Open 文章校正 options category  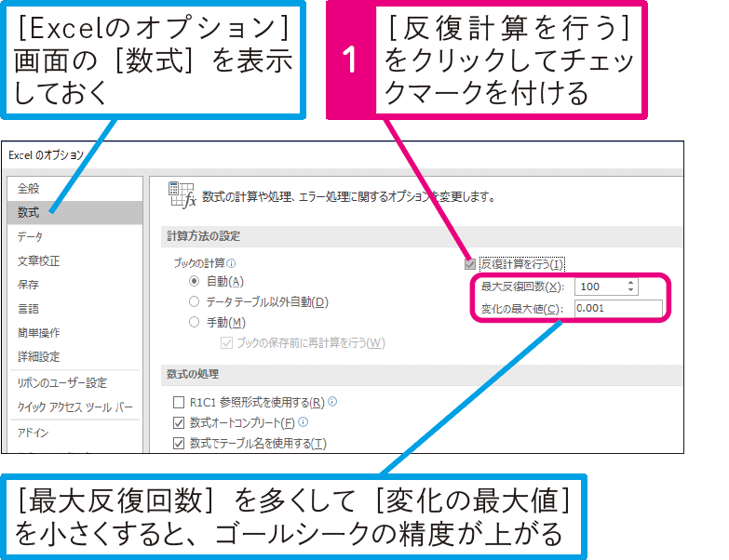(74, 261)
